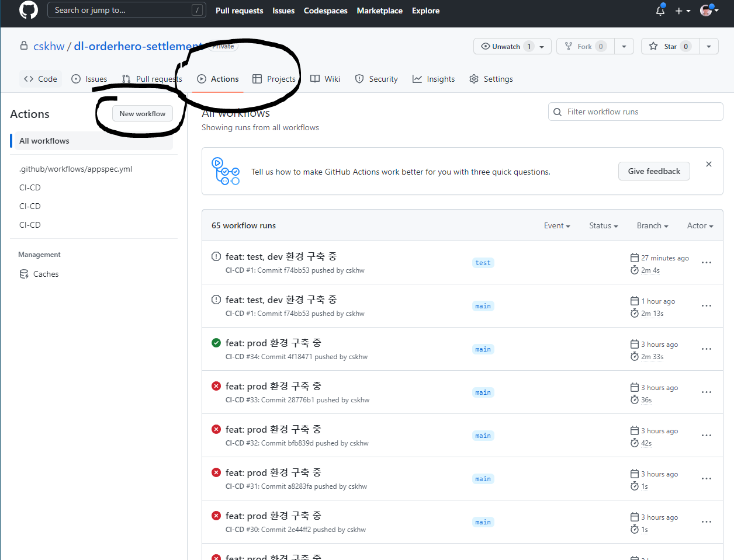Open the CI-CD #33 run title
The image size is (734, 560).
pos(273,386)
